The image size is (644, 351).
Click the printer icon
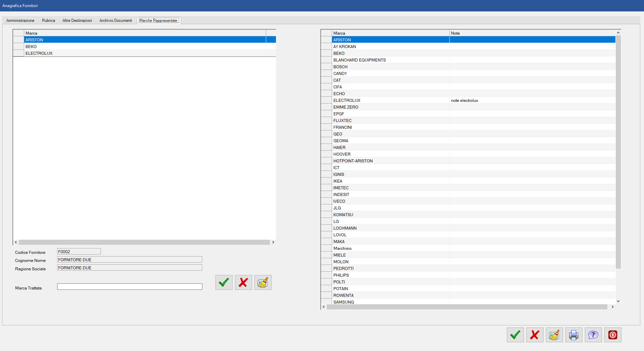(574, 335)
